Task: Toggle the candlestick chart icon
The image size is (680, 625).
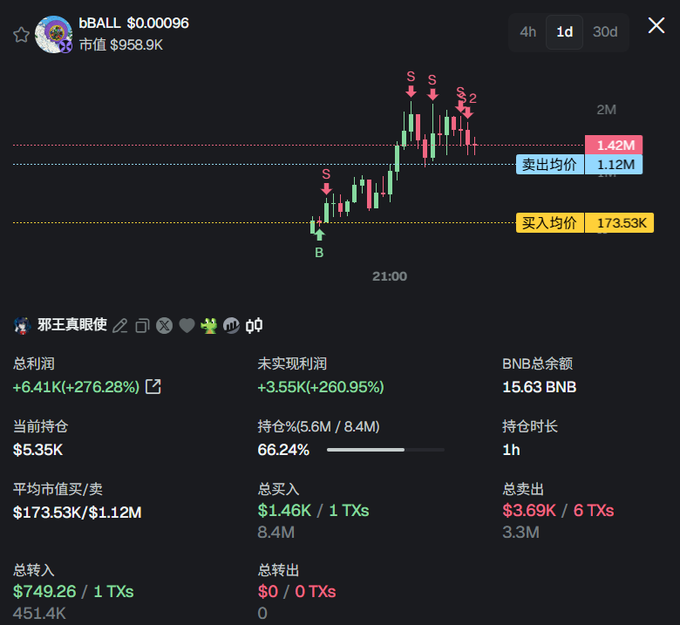Action: click(x=254, y=325)
